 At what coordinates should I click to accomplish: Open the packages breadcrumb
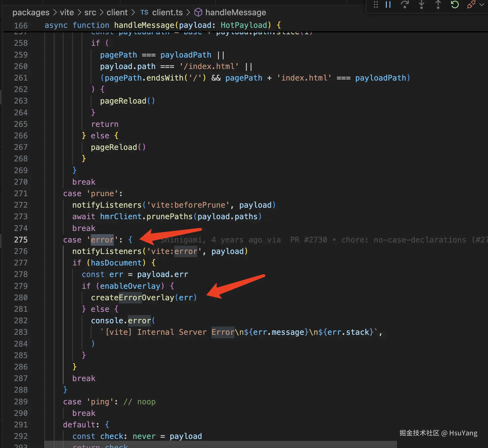point(31,12)
